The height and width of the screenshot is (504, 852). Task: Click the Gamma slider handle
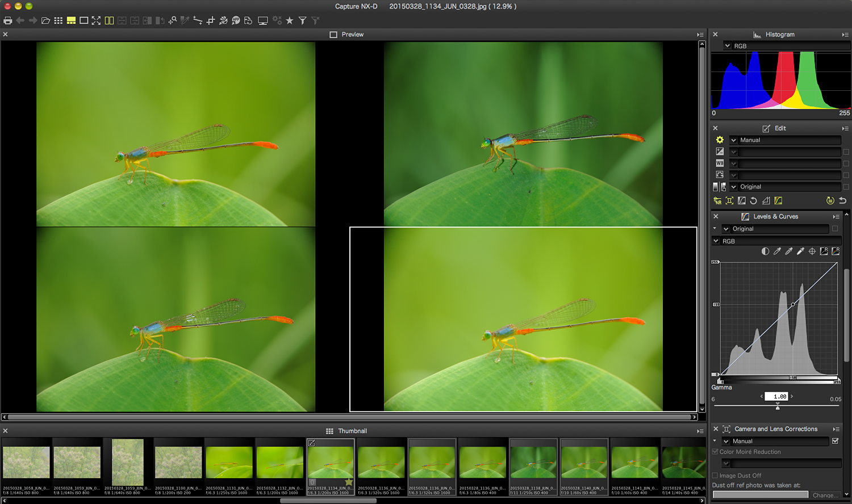(x=778, y=408)
